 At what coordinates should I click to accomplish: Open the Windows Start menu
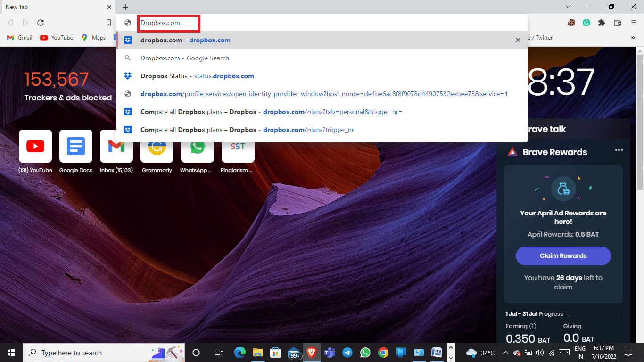point(11,353)
